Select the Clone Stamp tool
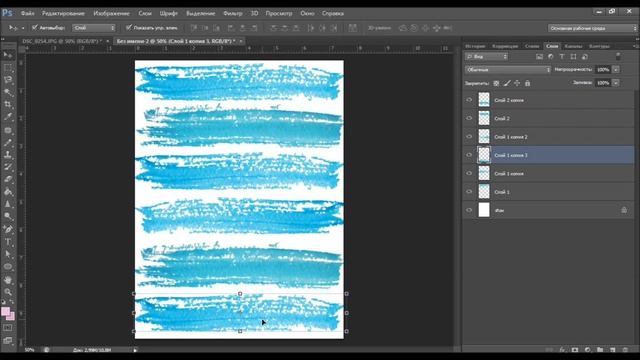The image size is (640, 360). click(8, 155)
